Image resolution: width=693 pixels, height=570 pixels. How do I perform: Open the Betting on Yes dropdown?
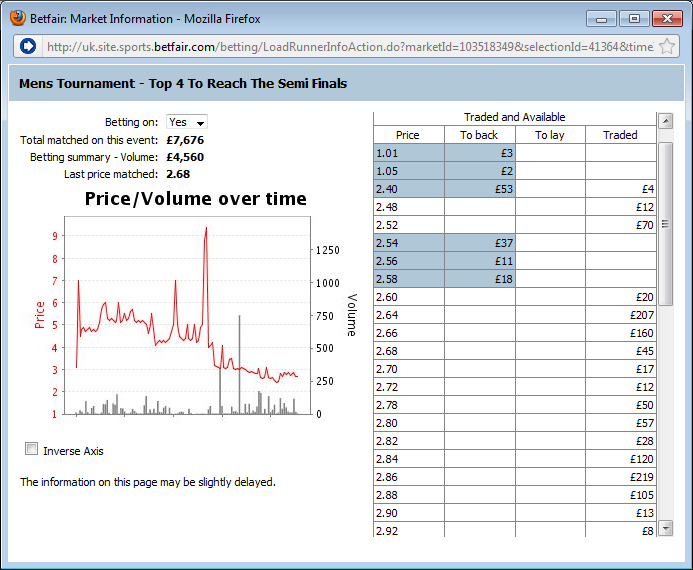pyautogui.click(x=187, y=122)
